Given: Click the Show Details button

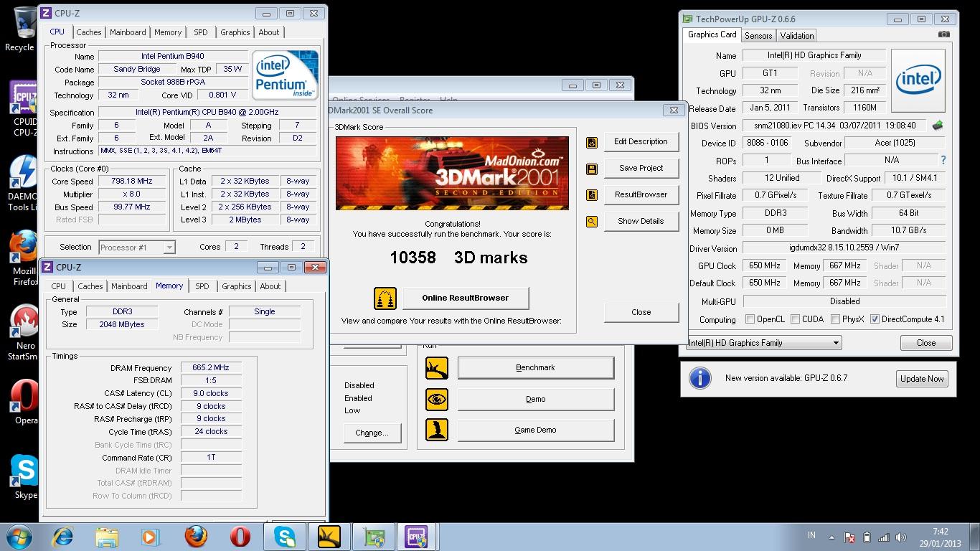Looking at the screenshot, I should pyautogui.click(x=641, y=222).
